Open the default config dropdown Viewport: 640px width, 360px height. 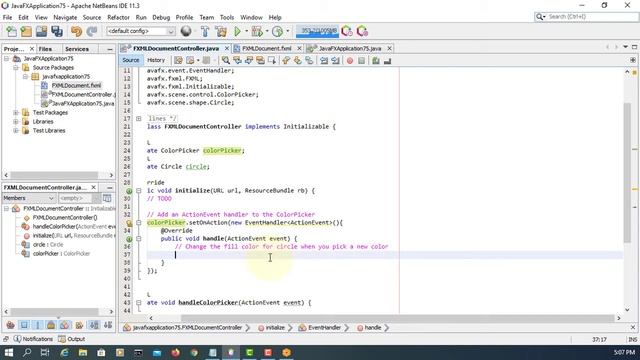click(141, 31)
